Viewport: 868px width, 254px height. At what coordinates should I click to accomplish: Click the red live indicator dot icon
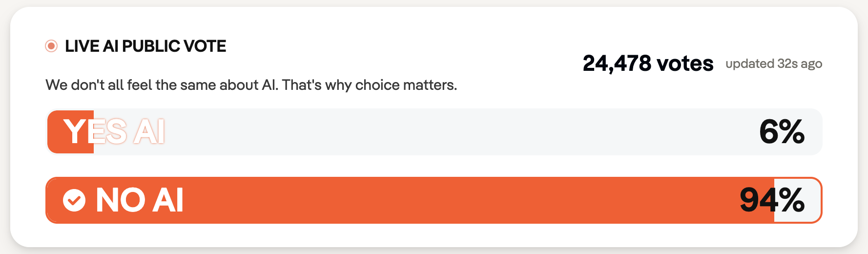(x=51, y=46)
